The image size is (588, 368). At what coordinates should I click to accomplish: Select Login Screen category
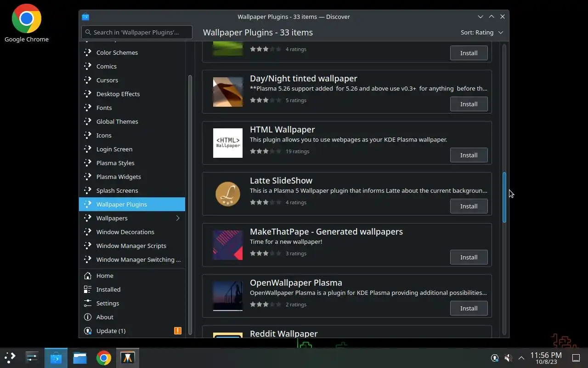click(132, 149)
